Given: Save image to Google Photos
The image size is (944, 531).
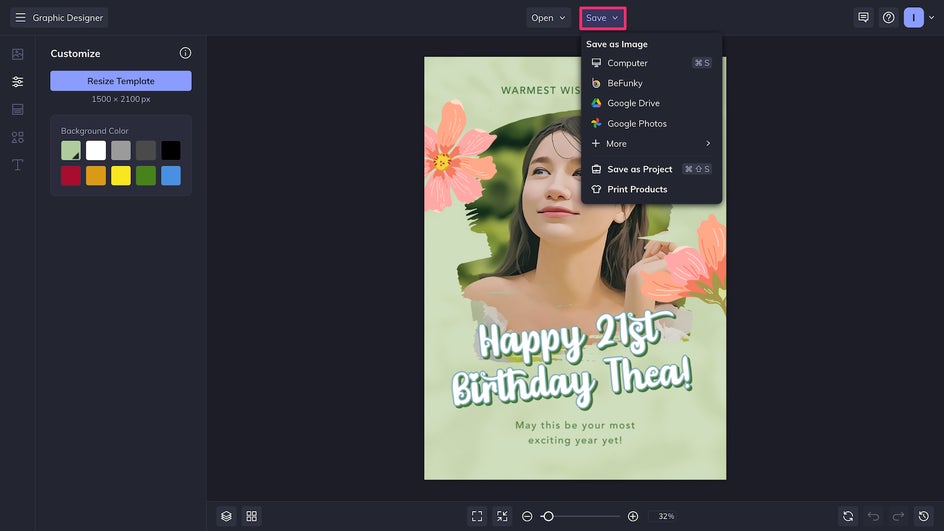Looking at the screenshot, I should coord(651,123).
